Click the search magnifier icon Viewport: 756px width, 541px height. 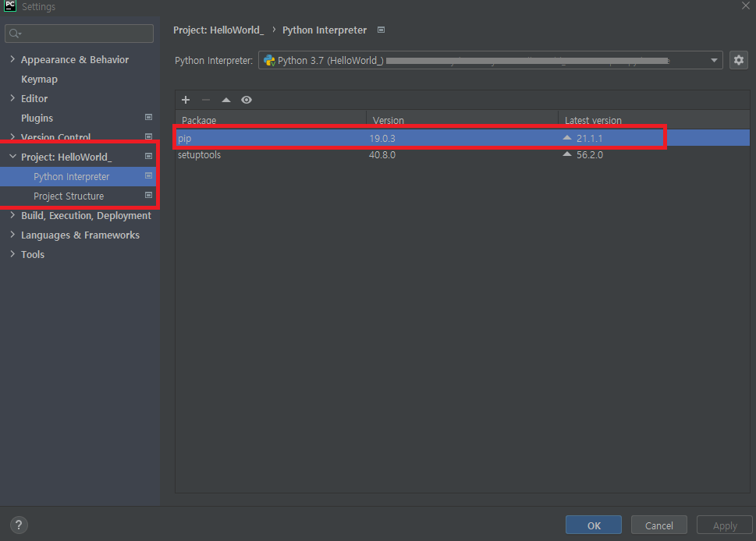[x=15, y=34]
